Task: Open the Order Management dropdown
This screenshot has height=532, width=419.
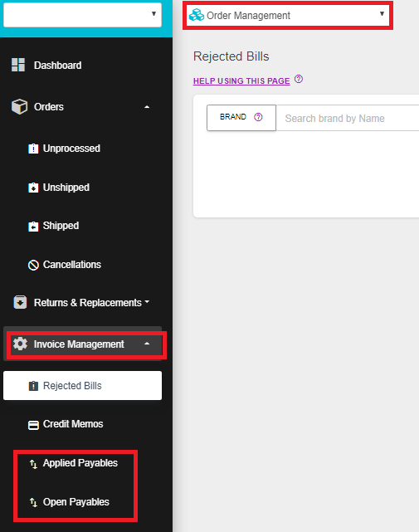Action: 287,15
